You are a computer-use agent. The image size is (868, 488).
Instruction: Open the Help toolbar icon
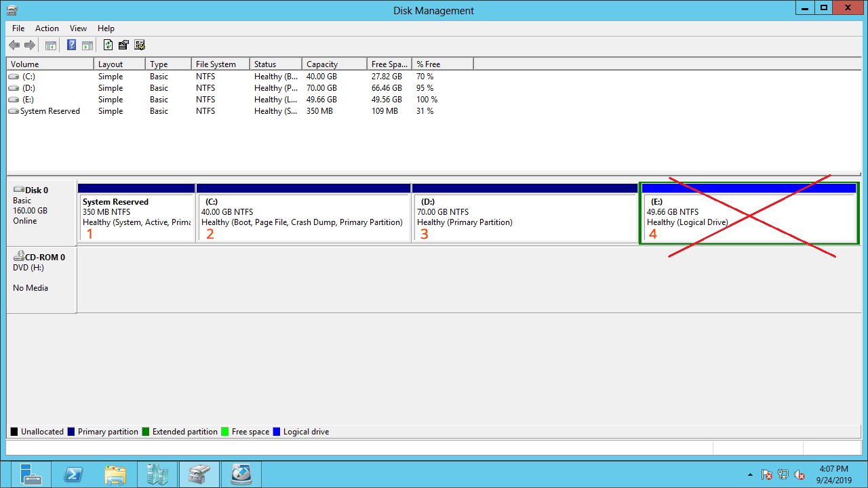71,45
